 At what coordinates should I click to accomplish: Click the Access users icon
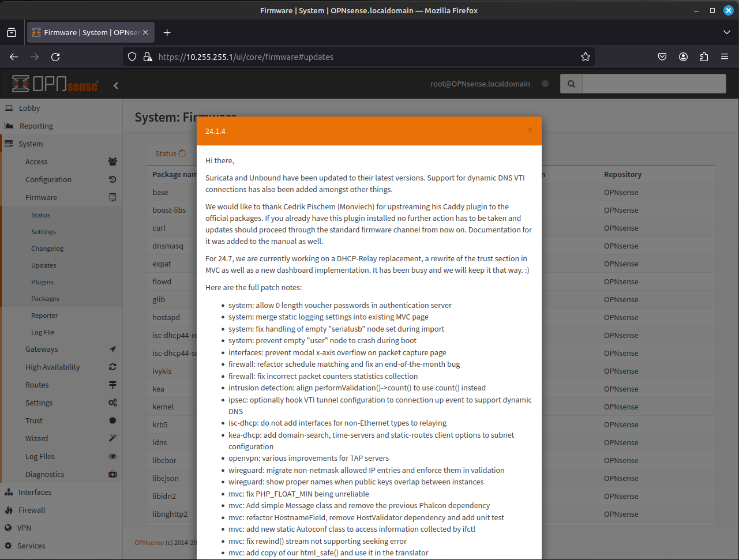click(x=112, y=161)
